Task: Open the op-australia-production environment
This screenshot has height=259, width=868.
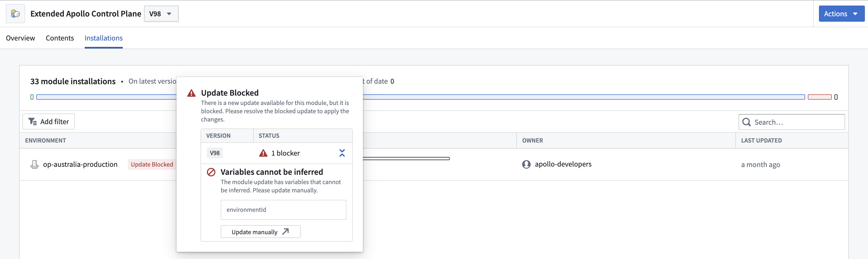Action: (x=80, y=164)
